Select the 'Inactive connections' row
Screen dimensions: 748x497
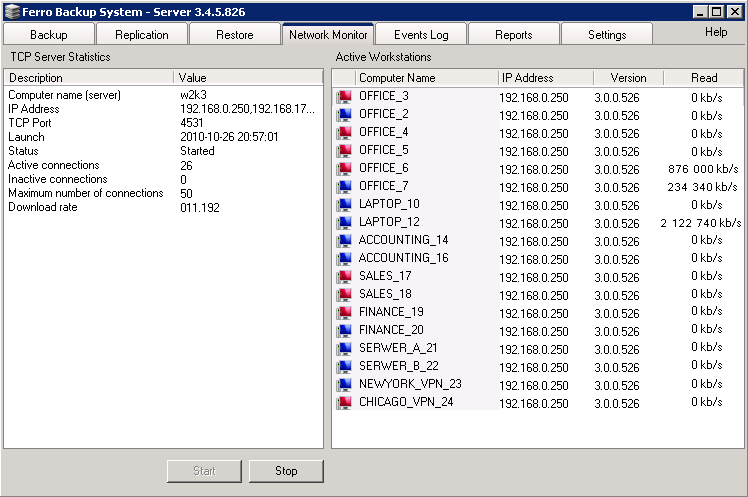point(163,179)
